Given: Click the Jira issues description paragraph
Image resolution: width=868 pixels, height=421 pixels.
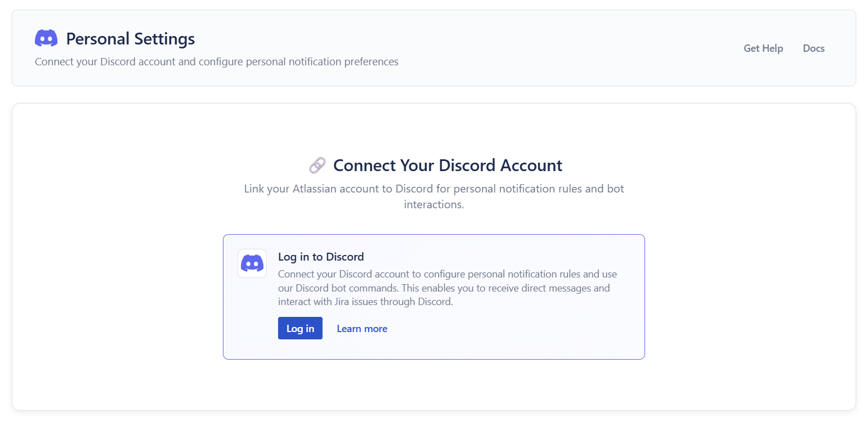Looking at the screenshot, I should pyautogui.click(x=447, y=288).
